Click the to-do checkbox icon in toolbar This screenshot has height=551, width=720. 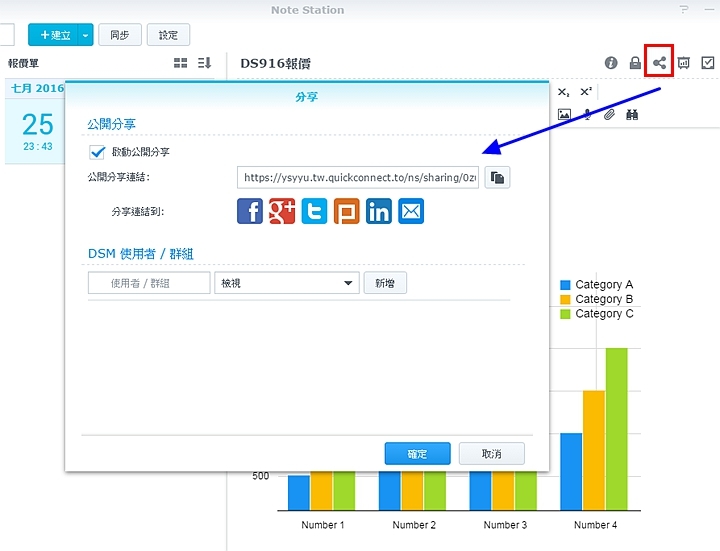coord(707,63)
